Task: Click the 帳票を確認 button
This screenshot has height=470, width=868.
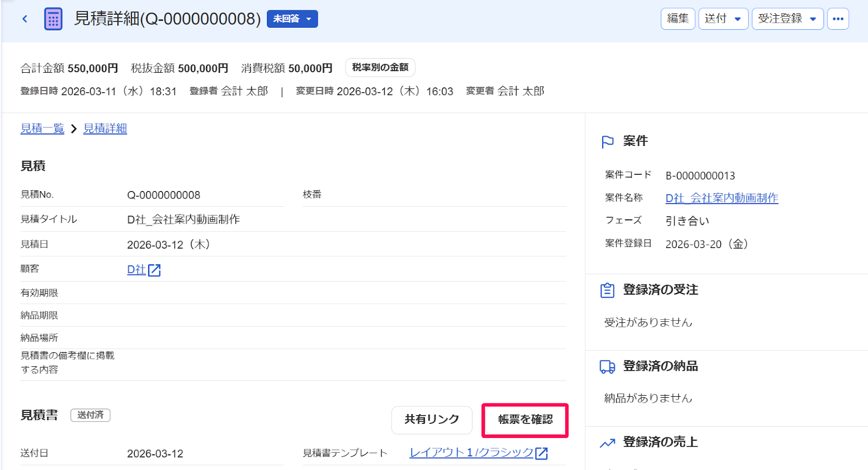Action: [525, 420]
